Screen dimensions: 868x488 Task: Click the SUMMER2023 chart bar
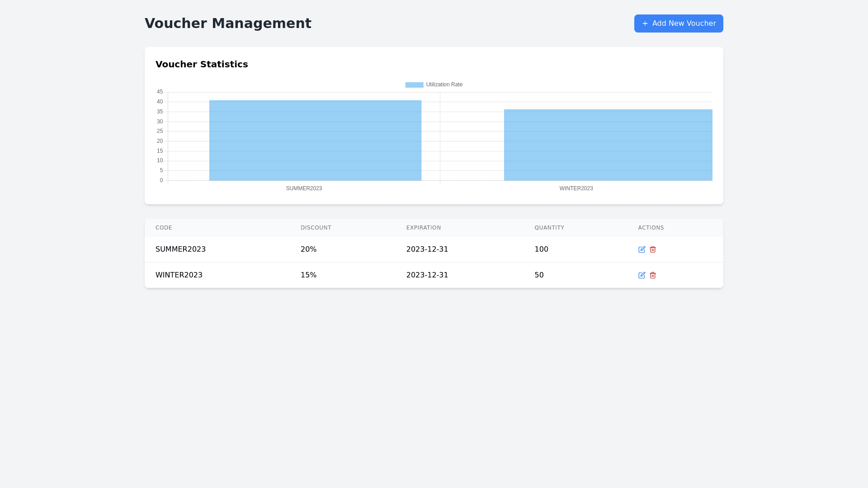[315, 140]
